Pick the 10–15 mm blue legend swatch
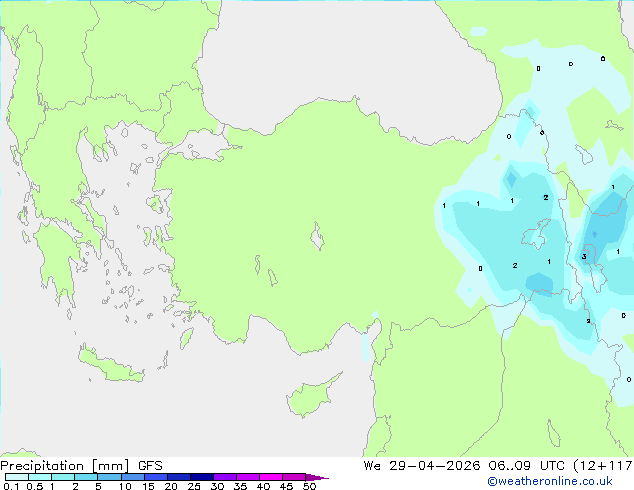Image resolution: width=634 pixels, height=490 pixels. pyautogui.click(x=132, y=477)
